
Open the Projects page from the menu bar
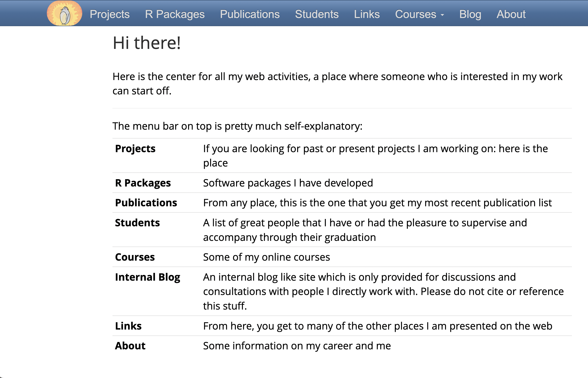pos(109,14)
